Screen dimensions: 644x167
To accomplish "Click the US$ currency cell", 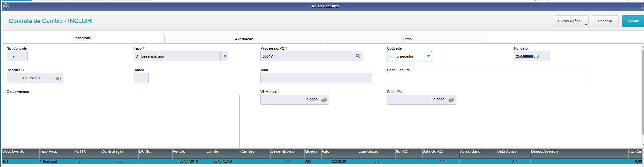I will click(x=313, y=161).
